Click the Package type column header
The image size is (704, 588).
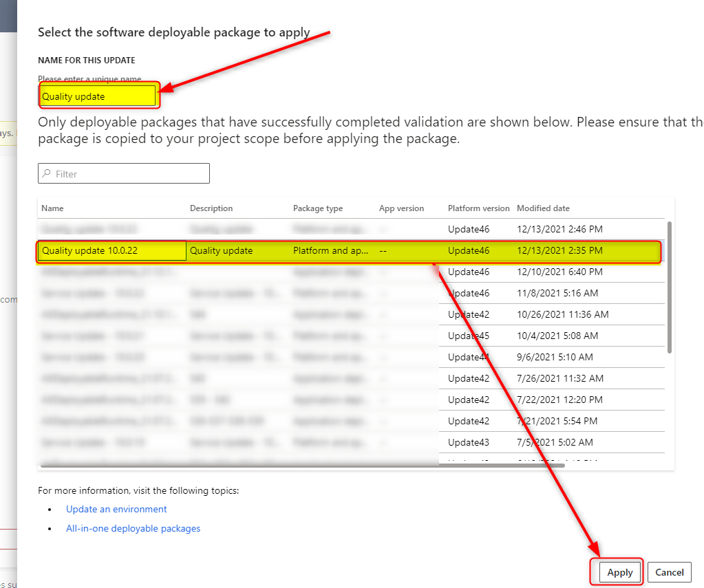click(317, 208)
